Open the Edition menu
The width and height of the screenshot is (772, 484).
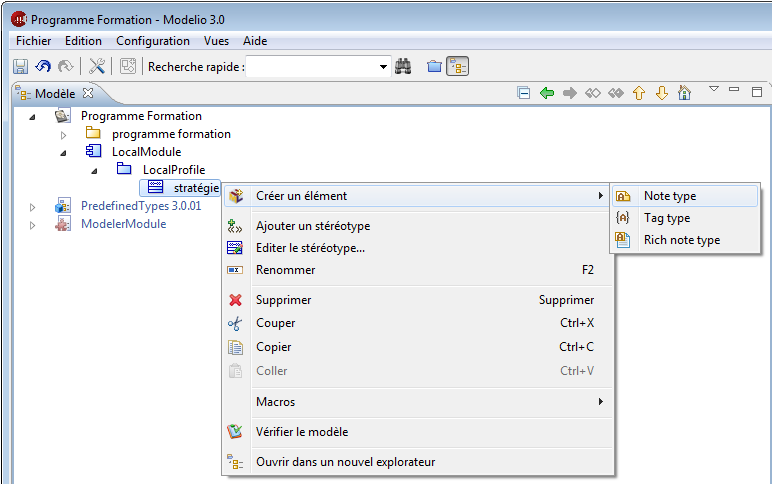83,41
